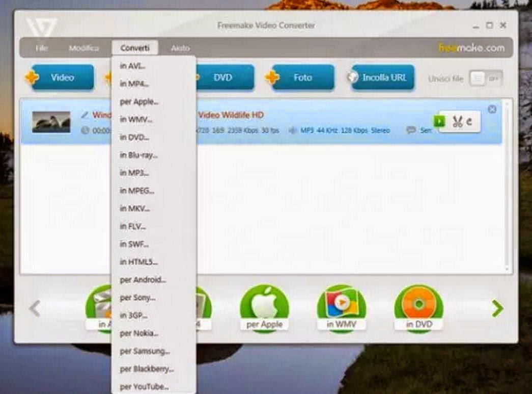Click the 'Video Wildlife HD' title text
The image size is (532, 394).
(231, 115)
